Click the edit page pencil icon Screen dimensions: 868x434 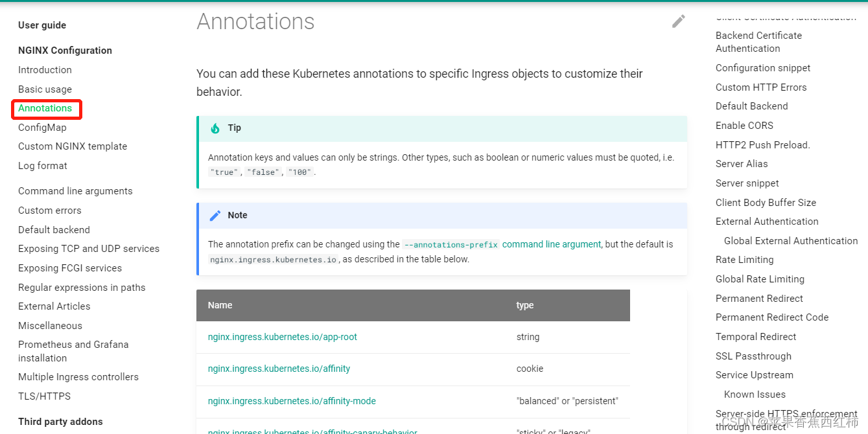click(x=679, y=21)
